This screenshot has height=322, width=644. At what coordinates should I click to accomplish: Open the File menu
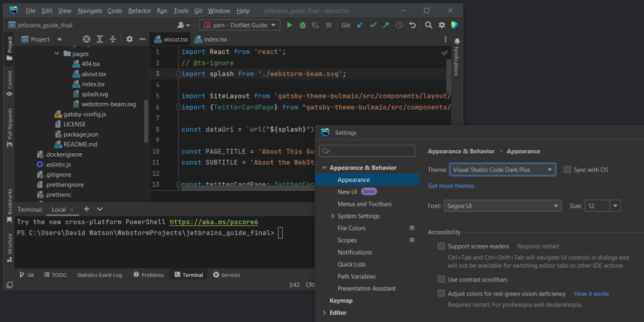pyautogui.click(x=30, y=11)
